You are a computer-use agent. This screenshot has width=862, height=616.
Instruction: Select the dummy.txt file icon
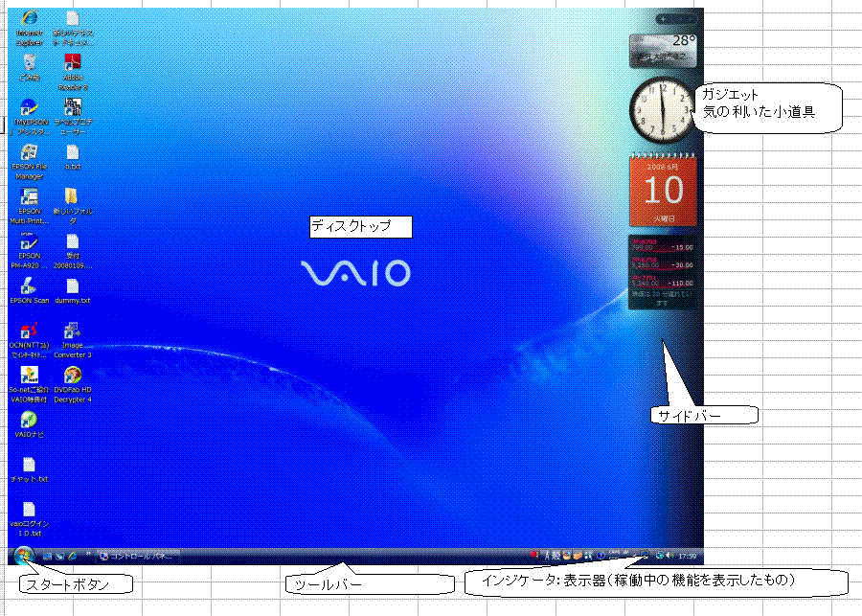[73, 285]
